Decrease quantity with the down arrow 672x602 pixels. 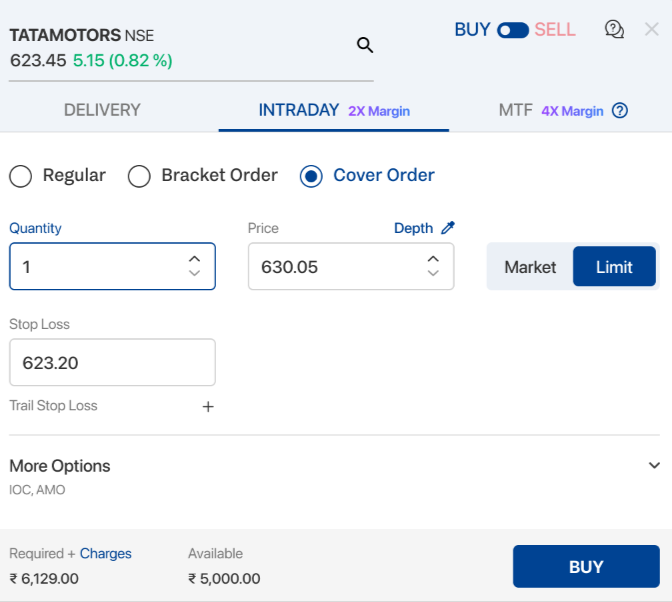click(x=195, y=273)
